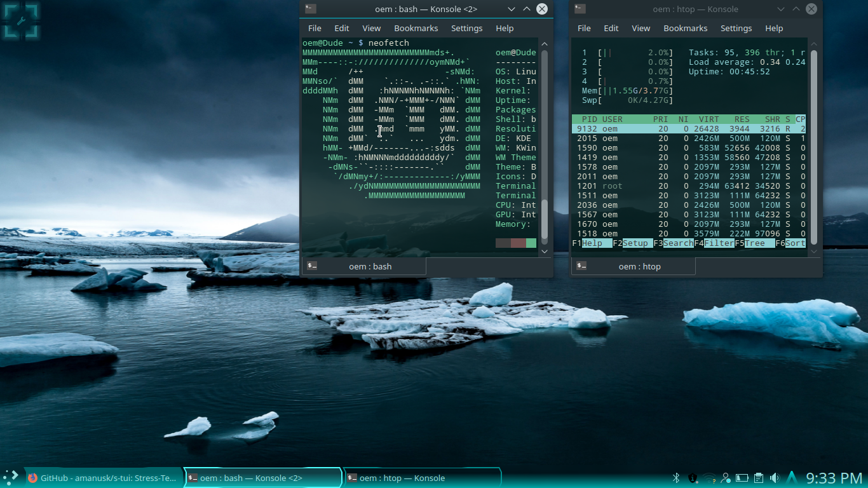The width and height of the screenshot is (868, 488).
Task: Open Settings menu in bash Konsole window
Action: click(467, 28)
